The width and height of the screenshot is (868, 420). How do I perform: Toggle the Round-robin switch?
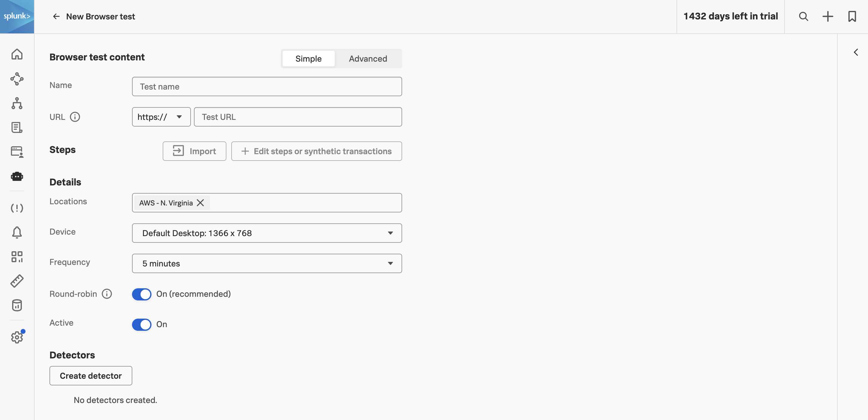coord(141,294)
